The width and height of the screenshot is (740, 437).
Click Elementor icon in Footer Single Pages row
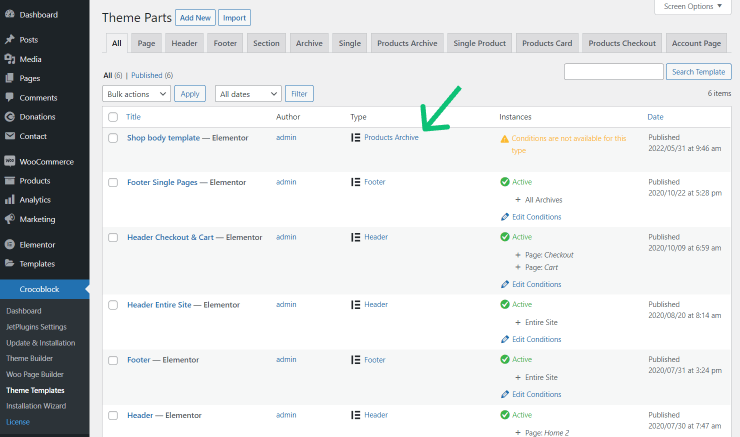(355, 182)
